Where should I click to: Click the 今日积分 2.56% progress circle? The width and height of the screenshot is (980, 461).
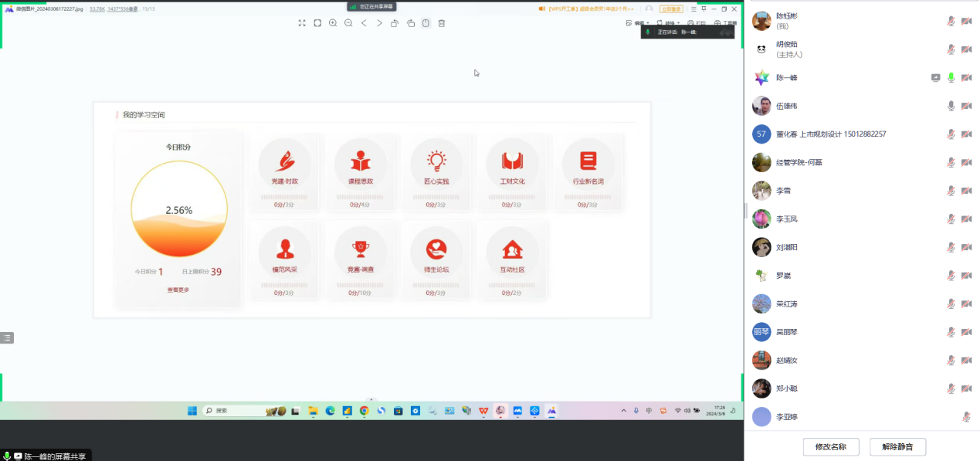coord(179,209)
